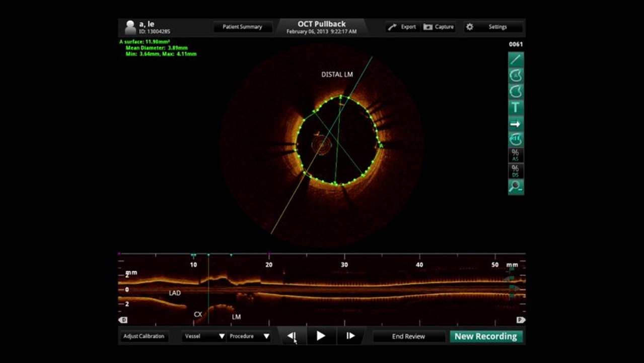Click the reference area REF tool
The width and height of the screenshot is (644, 363).
pos(516,140)
